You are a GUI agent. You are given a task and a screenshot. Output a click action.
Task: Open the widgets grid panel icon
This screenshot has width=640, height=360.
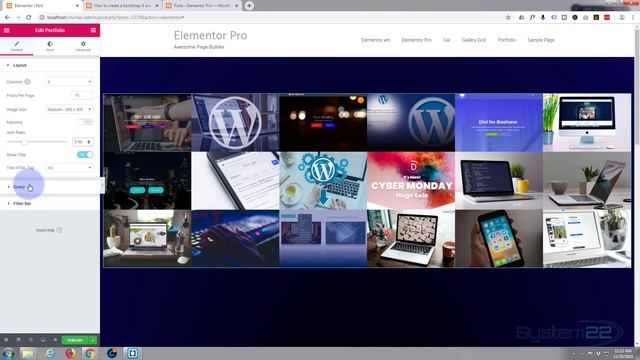93,30
